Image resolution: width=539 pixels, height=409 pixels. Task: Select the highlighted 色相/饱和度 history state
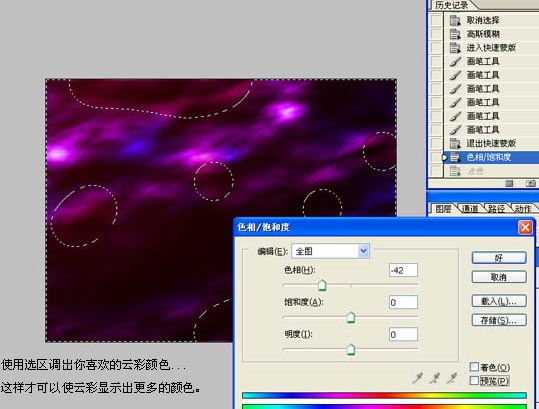click(492, 157)
